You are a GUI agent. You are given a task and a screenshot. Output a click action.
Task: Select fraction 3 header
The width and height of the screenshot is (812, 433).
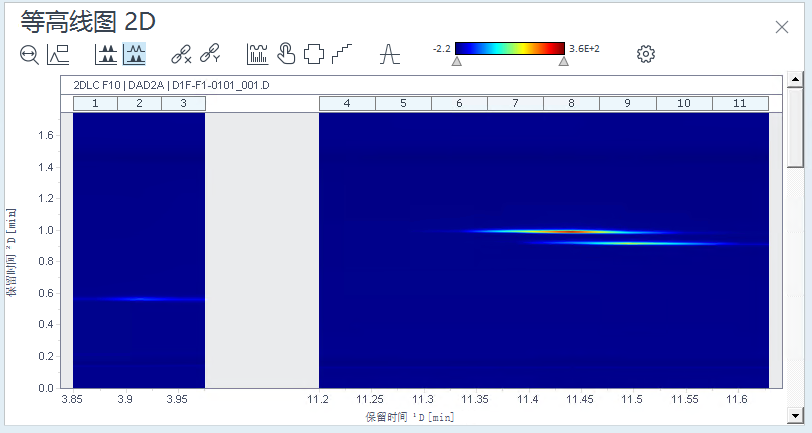coord(183,103)
